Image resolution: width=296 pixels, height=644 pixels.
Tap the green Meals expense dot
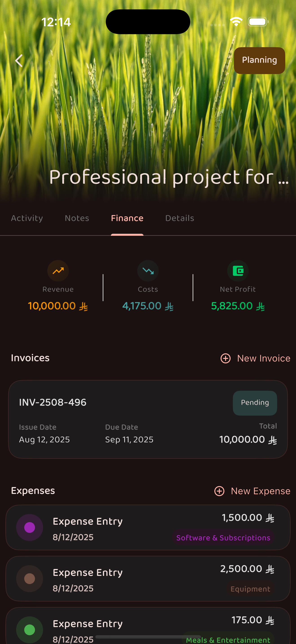[x=30, y=629]
